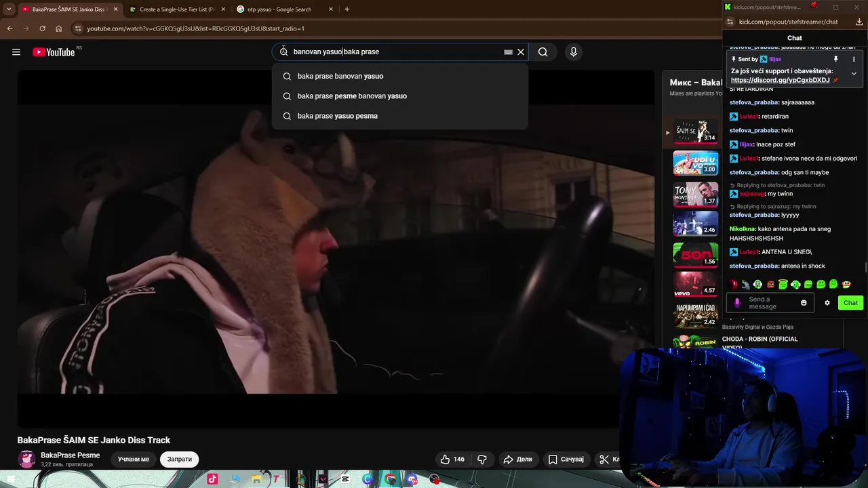The height and width of the screenshot is (488, 868).
Task: Reload the YouTube page
Action: (x=42, y=28)
